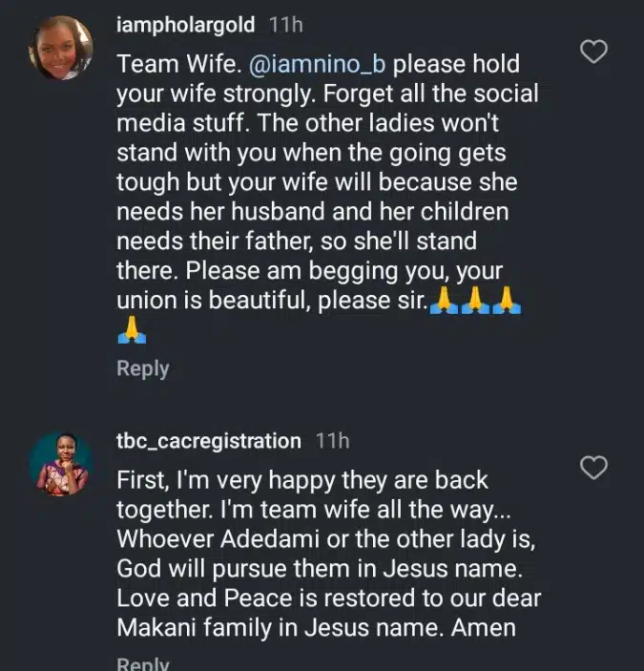The width and height of the screenshot is (644, 671).
Task: Open iampholargold's profile picture
Action: 63,48
